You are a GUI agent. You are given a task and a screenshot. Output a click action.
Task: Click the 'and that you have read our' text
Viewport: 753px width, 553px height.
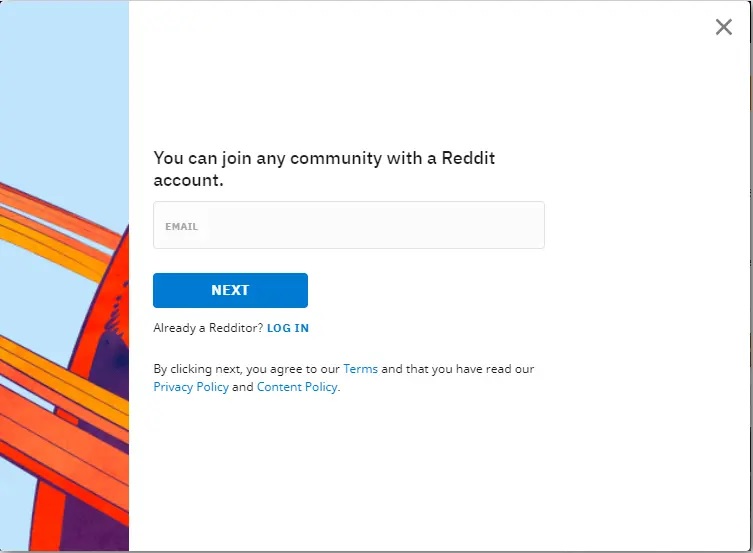click(458, 369)
